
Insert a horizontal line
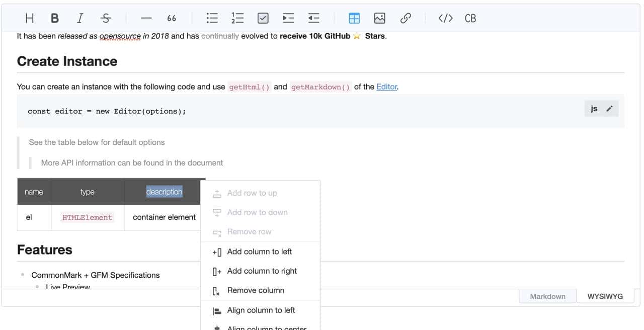[146, 18]
